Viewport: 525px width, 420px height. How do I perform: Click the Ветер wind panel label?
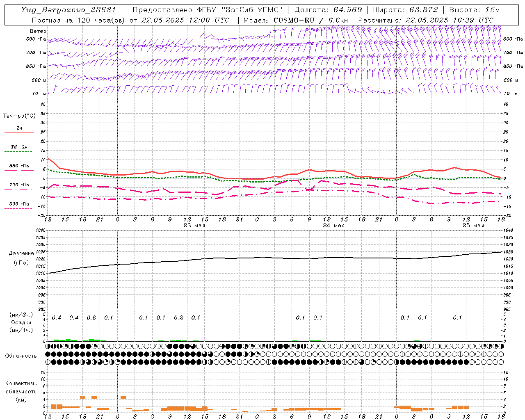point(38,31)
